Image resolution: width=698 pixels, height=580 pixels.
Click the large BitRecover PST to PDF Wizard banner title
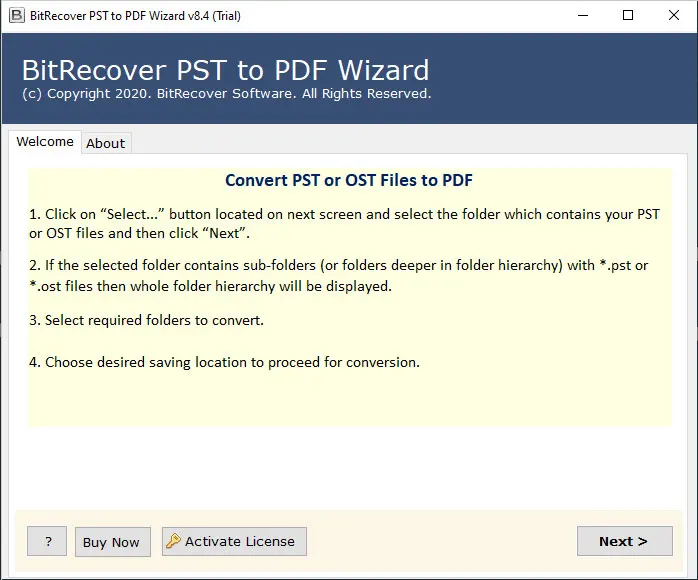225,71
